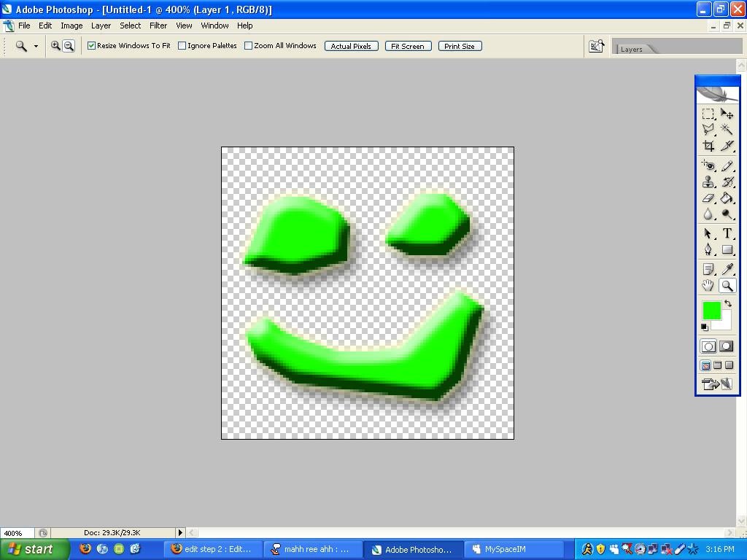747x560 pixels.
Task: Select the Lasso tool
Action: coord(708,129)
